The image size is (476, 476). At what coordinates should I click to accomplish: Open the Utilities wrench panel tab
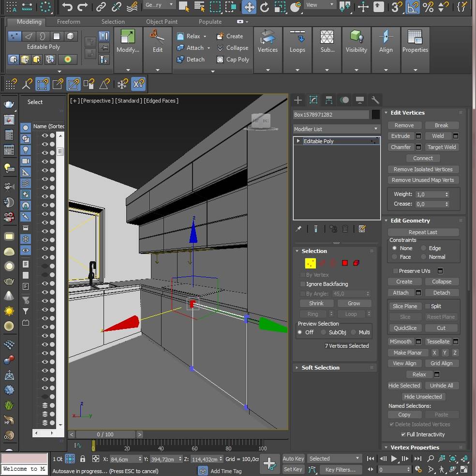coord(375,100)
